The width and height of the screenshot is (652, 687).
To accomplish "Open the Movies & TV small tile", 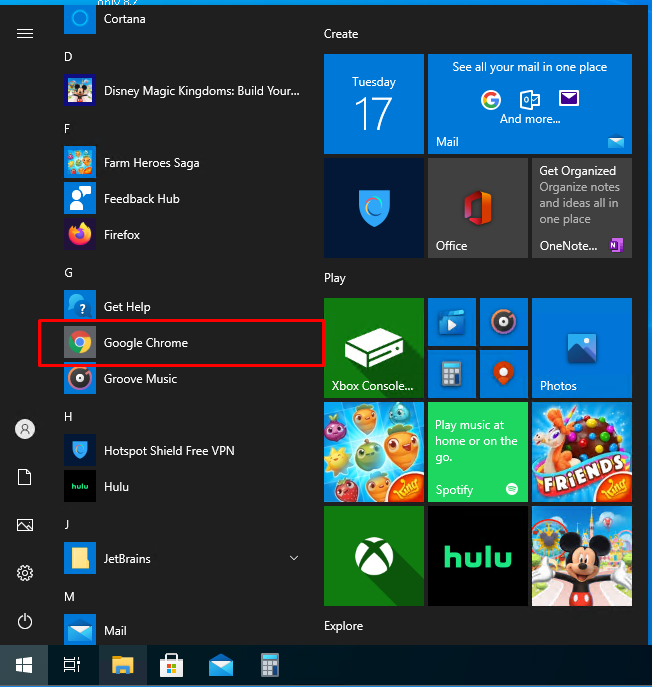I will (452, 322).
